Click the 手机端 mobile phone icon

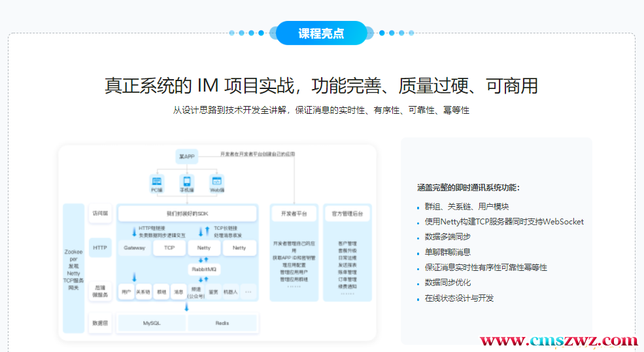tap(187, 181)
